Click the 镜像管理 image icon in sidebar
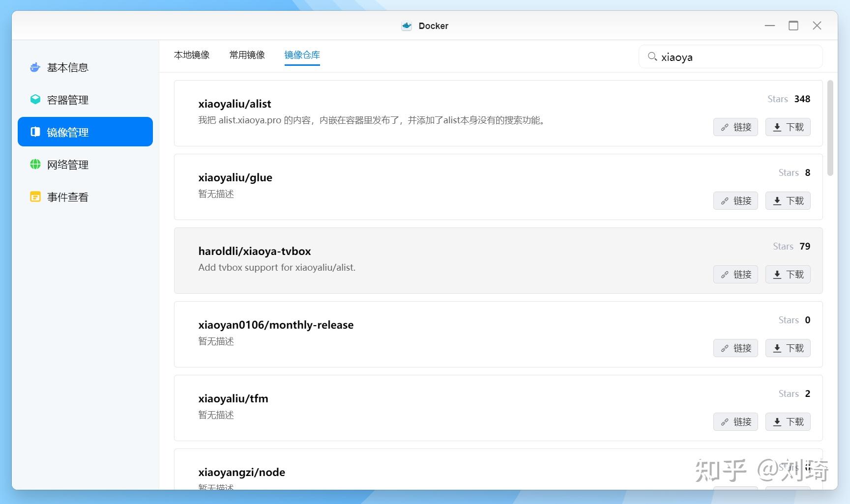850x504 pixels. point(35,132)
